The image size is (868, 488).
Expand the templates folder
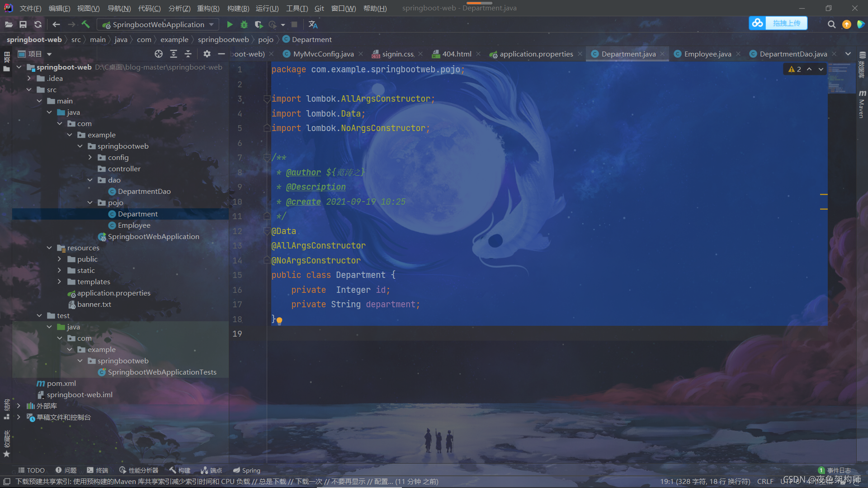59,282
